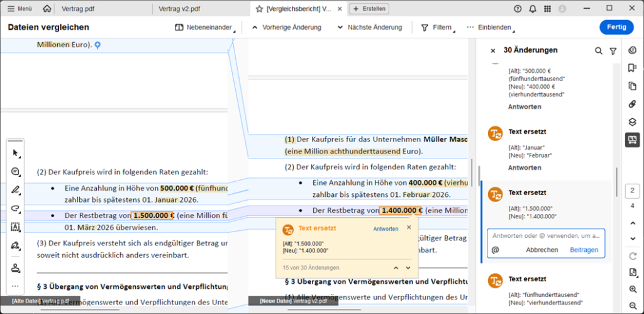Click Antworten link in the orange popup
644x314 pixels.
pyautogui.click(x=386, y=229)
